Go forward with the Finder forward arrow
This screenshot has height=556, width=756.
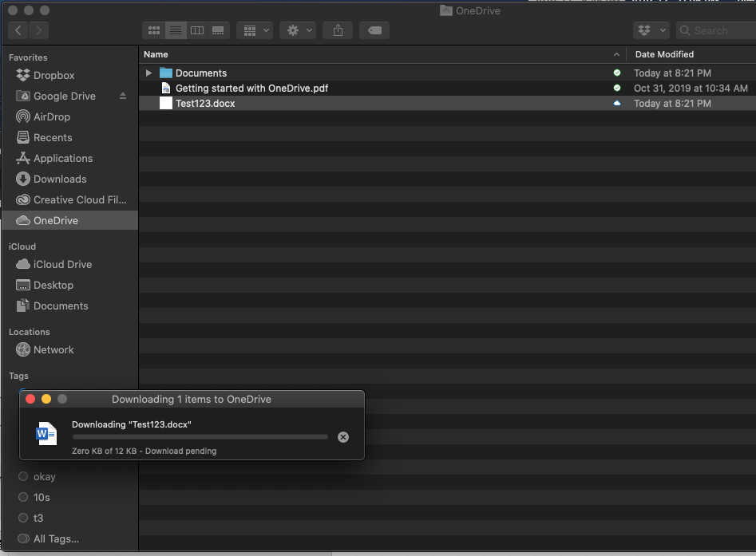coord(38,30)
